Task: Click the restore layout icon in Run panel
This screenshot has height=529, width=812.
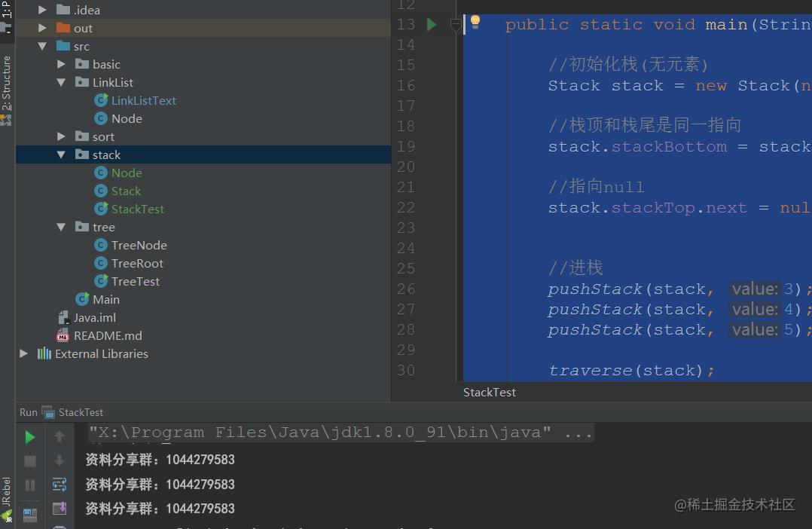Action: click(x=30, y=515)
